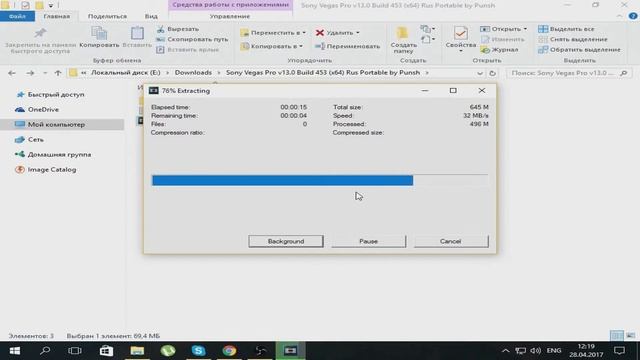This screenshot has height=360, width=640.
Task: Click Скопировать путь command
Action: coord(192,39)
